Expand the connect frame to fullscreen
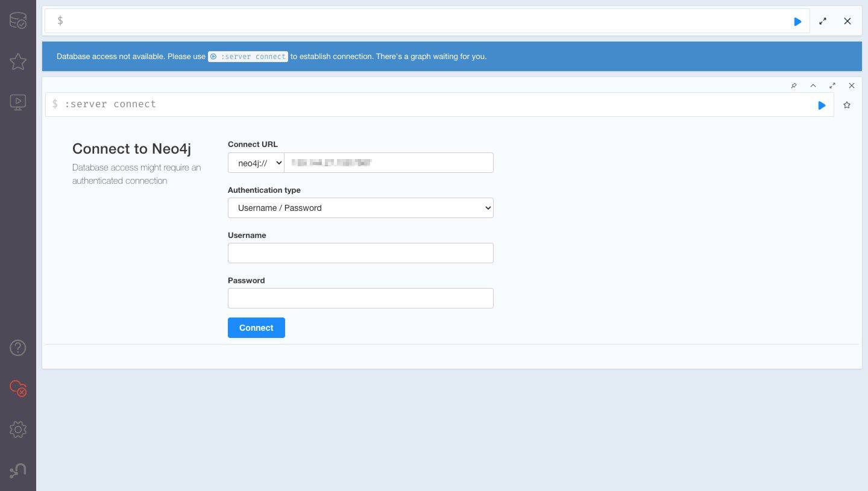 click(832, 86)
